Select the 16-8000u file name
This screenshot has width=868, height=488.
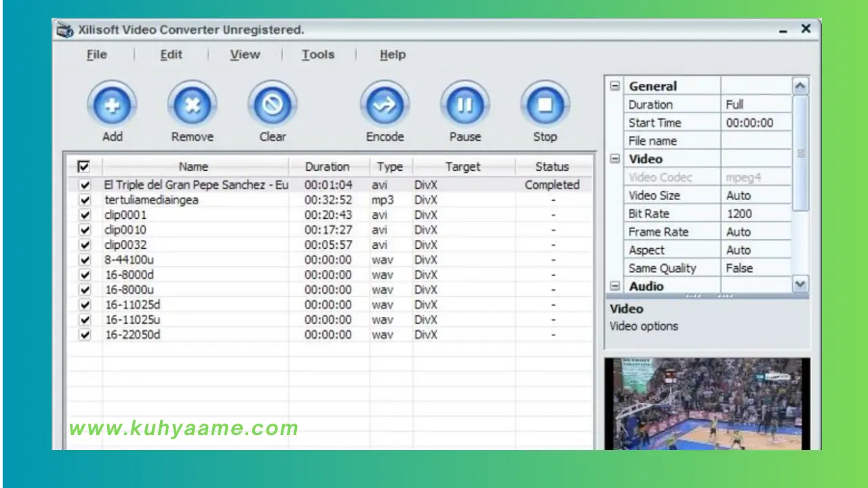(129, 289)
